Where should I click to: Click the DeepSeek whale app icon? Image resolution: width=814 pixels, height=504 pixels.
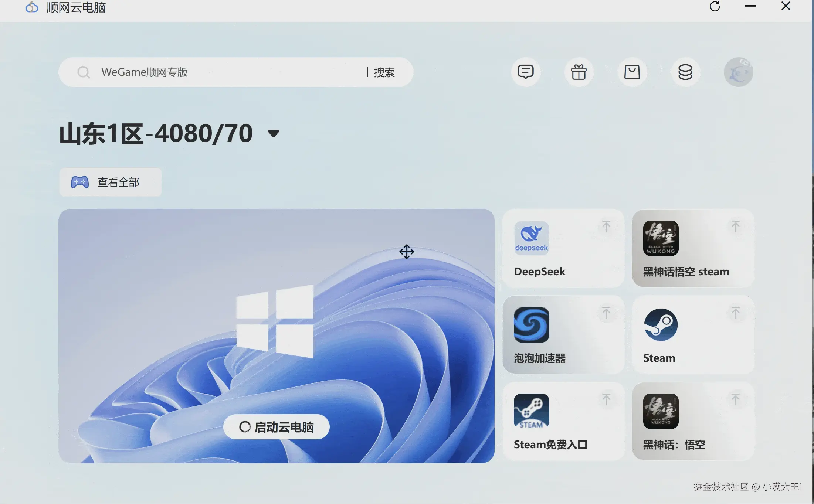[531, 238]
